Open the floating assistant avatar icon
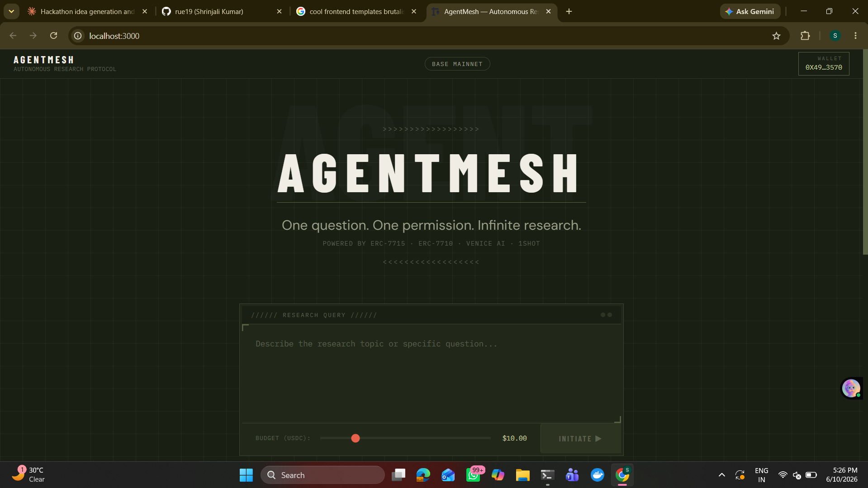 [851, 388]
